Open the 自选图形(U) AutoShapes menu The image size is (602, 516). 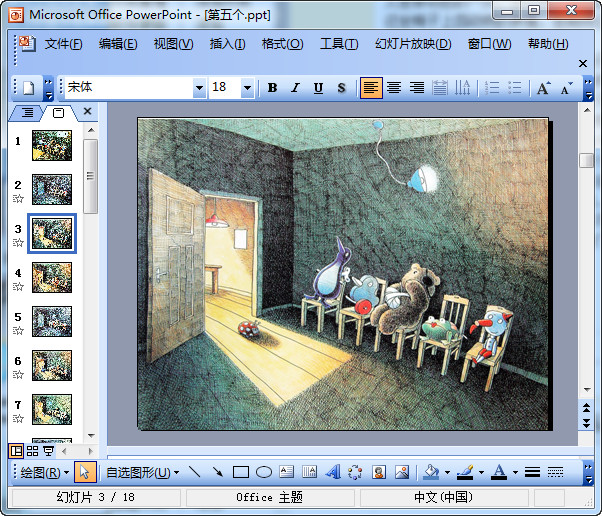142,473
